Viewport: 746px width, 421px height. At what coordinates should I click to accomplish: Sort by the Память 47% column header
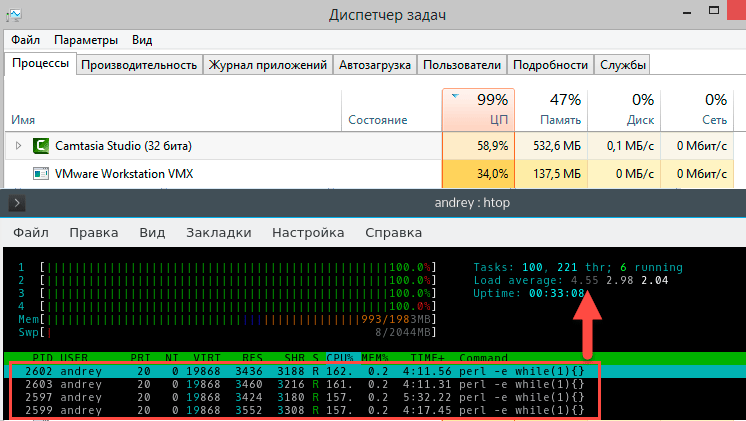coord(551,110)
